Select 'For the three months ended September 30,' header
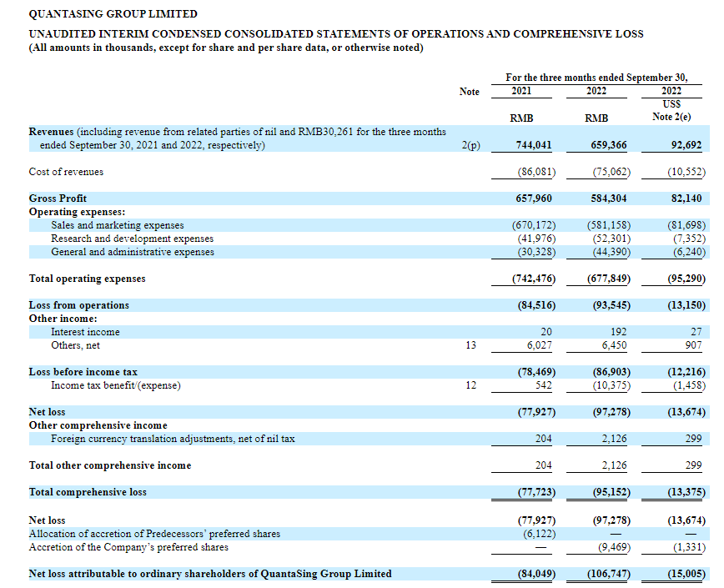 click(x=596, y=78)
